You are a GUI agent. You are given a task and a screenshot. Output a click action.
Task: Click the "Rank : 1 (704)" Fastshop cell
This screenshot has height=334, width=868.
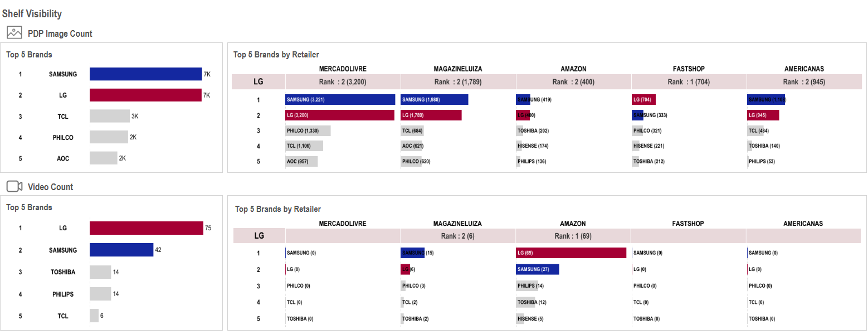click(x=689, y=82)
